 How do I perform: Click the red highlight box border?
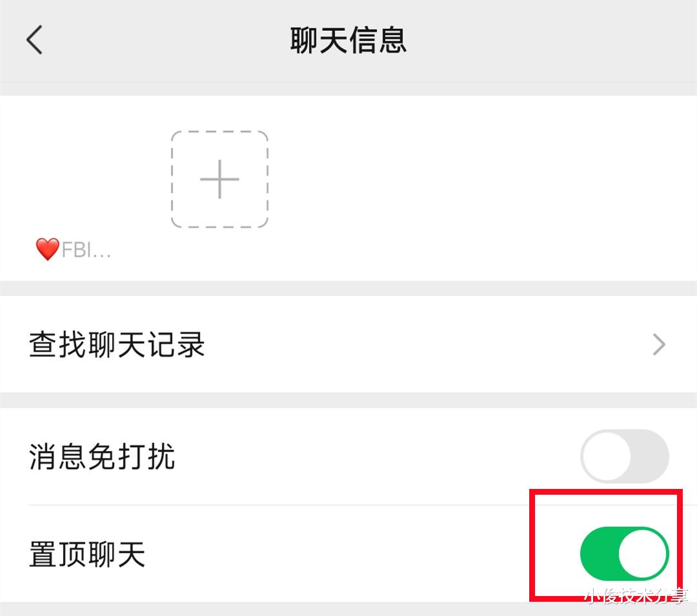tap(606, 492)
